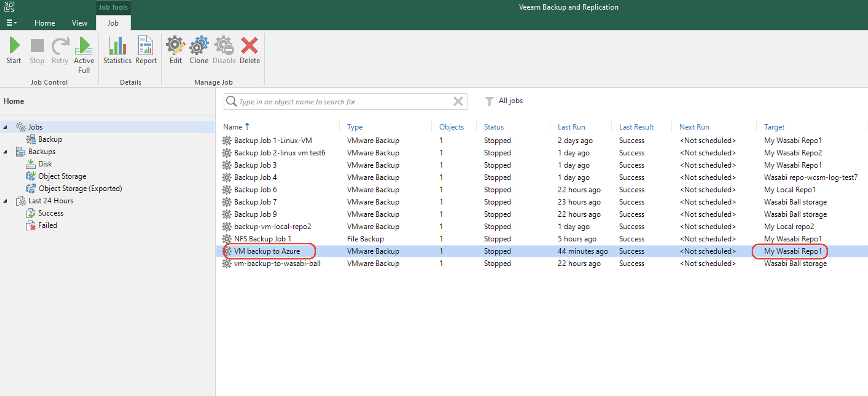
Task: Run an Active Full backup
Action: tap(84, 55)
